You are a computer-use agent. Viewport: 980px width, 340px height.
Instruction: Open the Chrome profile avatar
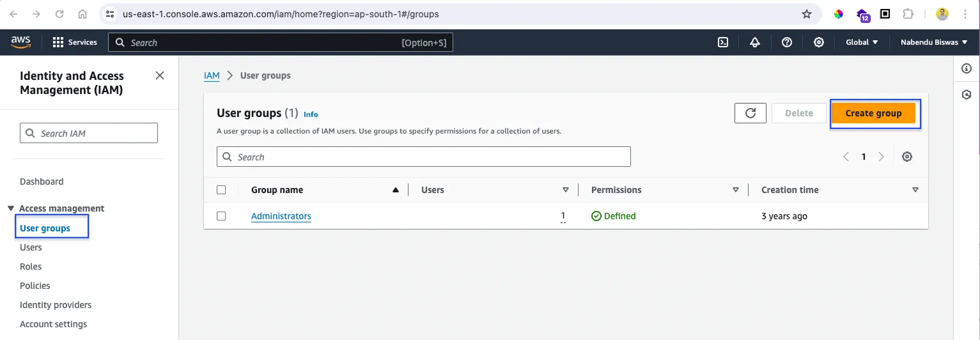[x=942, y=13]
